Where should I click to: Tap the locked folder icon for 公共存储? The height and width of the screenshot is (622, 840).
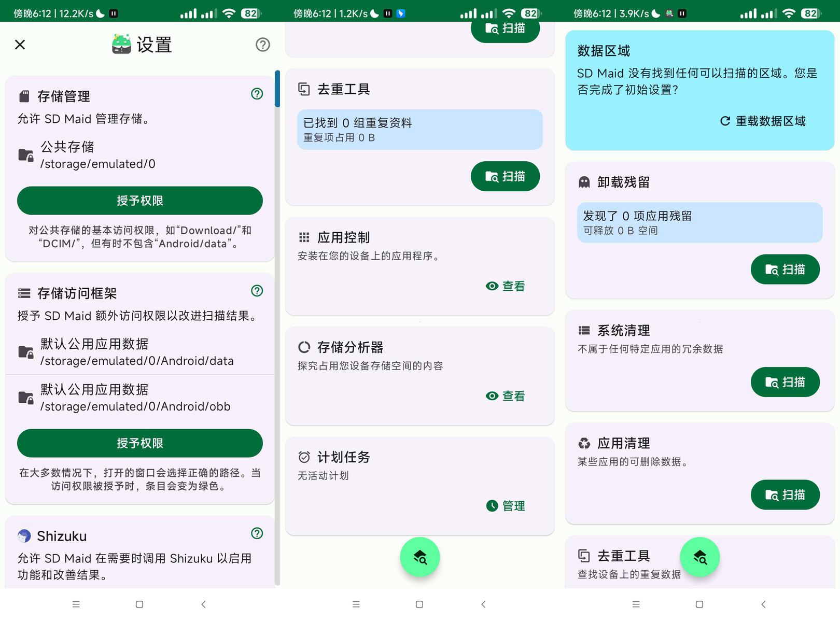[x=26, y=155]
